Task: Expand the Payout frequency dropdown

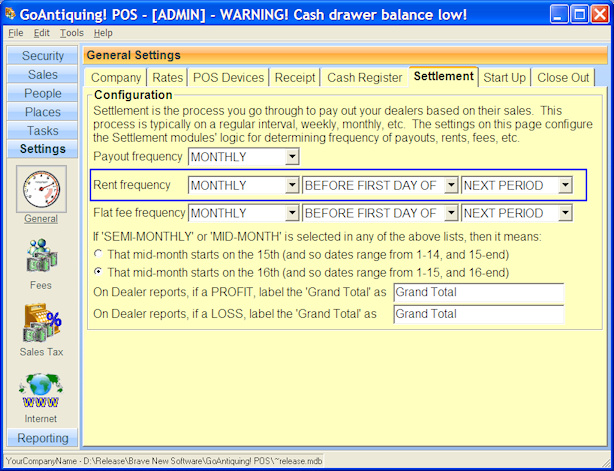Action: click(x=292, y=157)
